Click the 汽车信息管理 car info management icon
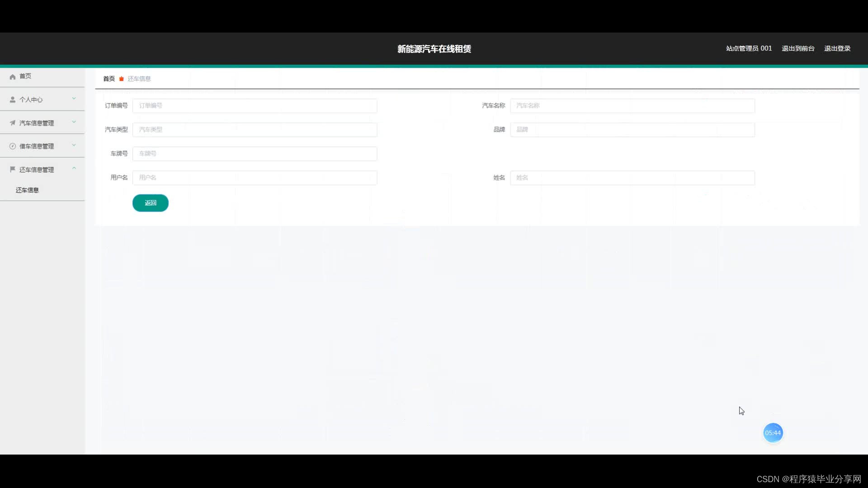Viewport: 868px width, 488px height. click(12, 123)
